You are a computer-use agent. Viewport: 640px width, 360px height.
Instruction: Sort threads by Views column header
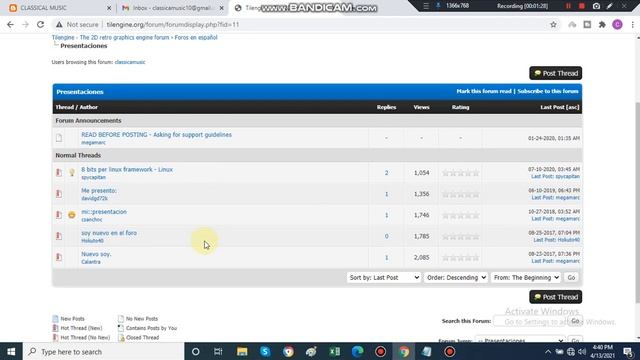point(421,107)
